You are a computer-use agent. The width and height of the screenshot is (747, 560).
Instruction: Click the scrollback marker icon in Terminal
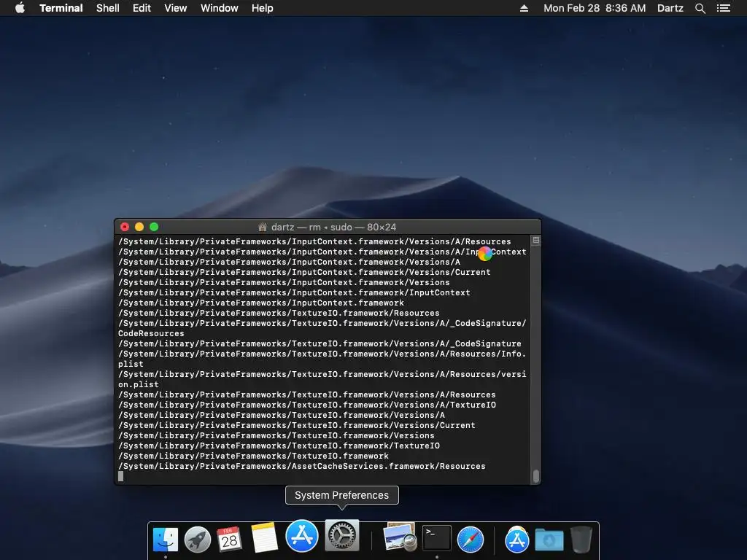pyautogui.click(x=536, y=241)
